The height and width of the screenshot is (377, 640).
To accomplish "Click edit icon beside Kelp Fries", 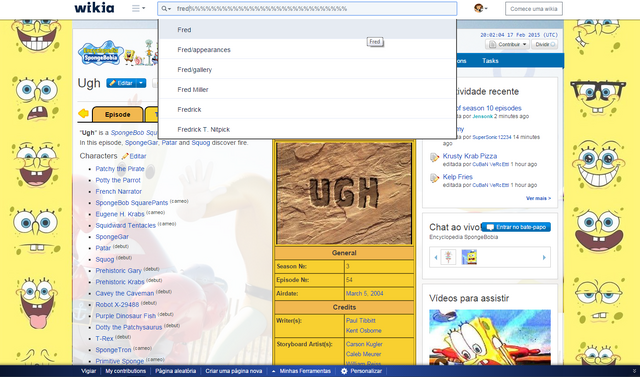I will 434,178.
